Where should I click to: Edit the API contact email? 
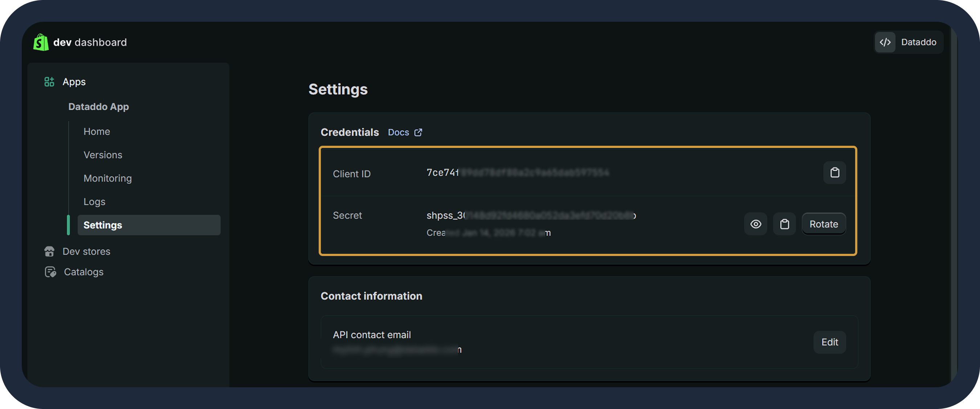[x=830, y=342]
